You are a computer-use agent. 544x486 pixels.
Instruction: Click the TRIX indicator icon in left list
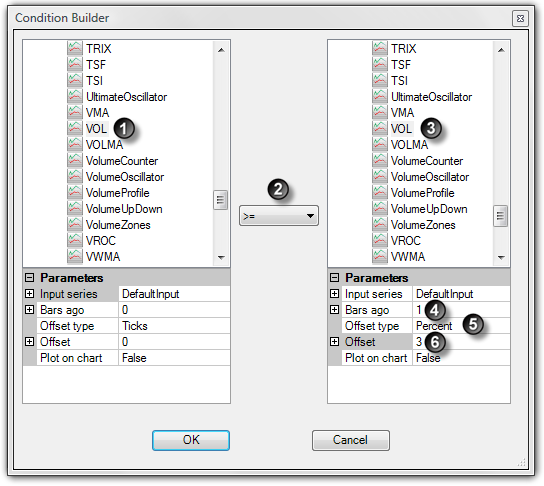(x=75, y=48)
